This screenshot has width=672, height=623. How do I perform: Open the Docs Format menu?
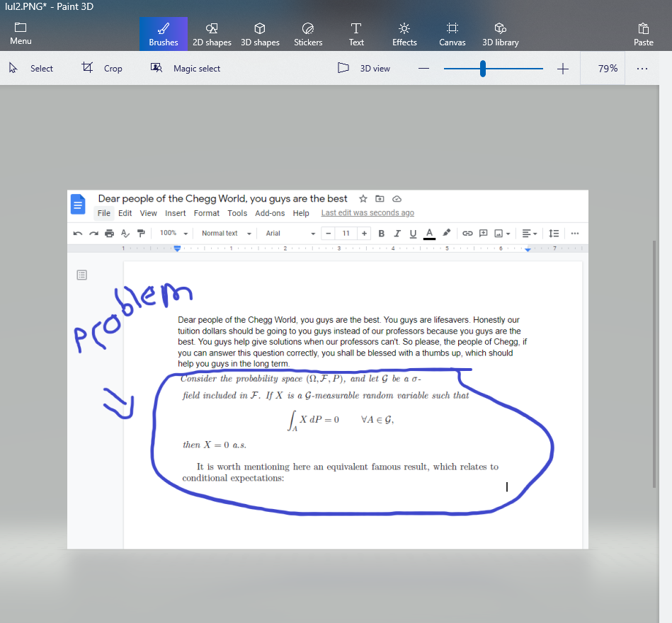click(206, 213)
